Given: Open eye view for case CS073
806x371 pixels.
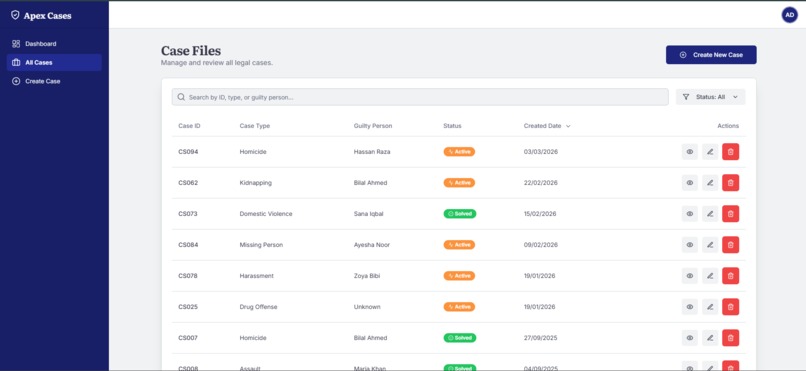Looking at the screenshot, I should (690, 214).
